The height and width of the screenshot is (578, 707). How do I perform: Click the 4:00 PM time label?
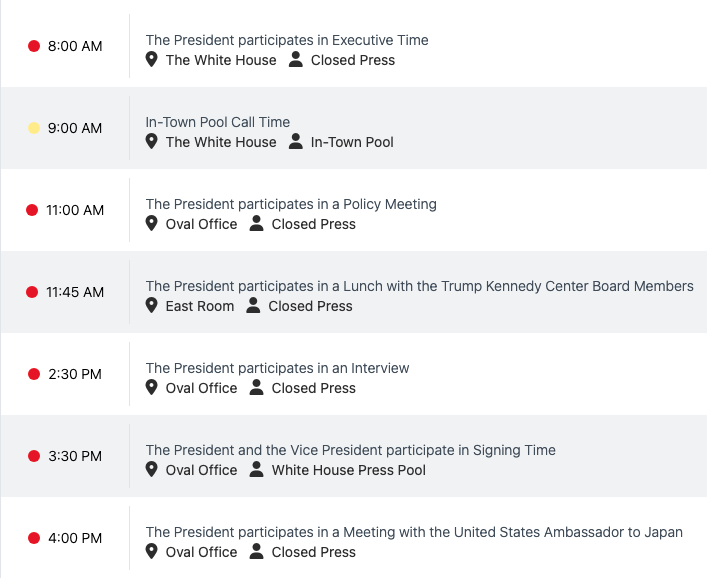pos(75,538)
